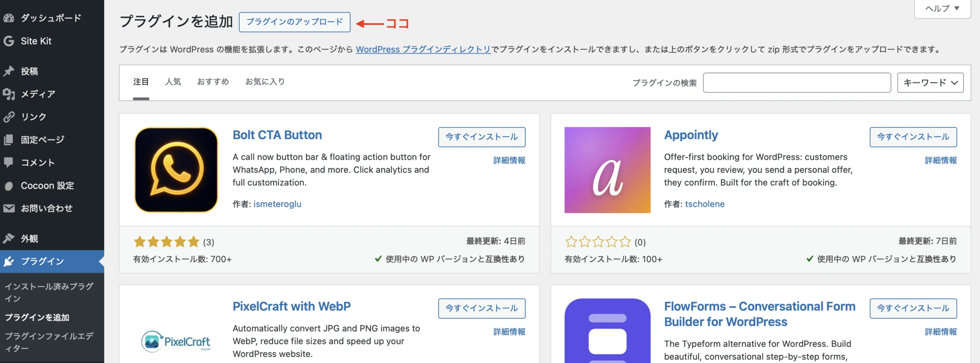Click the envelope icon beside お問い合わせ

[9, 208]
